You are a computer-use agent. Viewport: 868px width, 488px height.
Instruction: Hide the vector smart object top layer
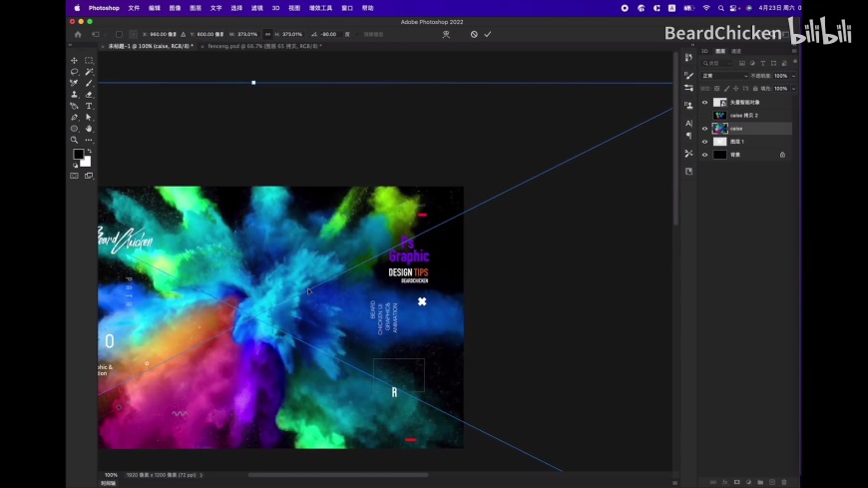pyautogui.click(x=704, y=103)
